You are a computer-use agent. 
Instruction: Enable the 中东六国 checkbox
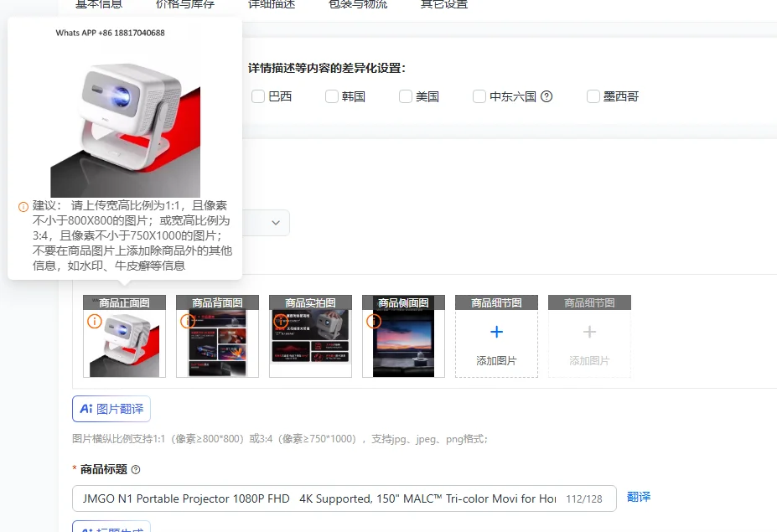479,96
